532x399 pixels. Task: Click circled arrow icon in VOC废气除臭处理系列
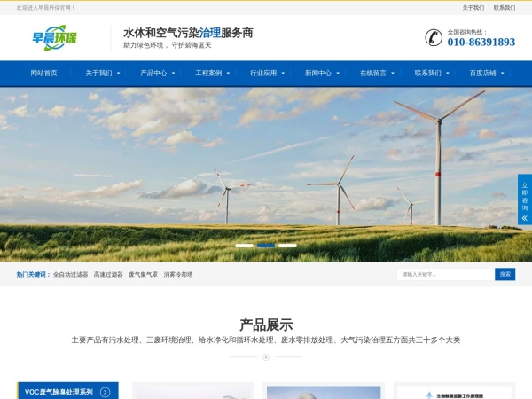click(x=106, y=392)
